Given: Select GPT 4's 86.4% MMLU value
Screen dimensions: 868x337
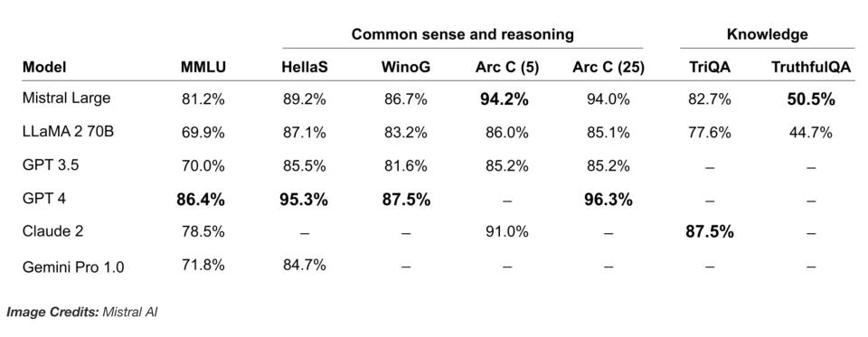Looking at the screenshot, I should click(201, 200).
